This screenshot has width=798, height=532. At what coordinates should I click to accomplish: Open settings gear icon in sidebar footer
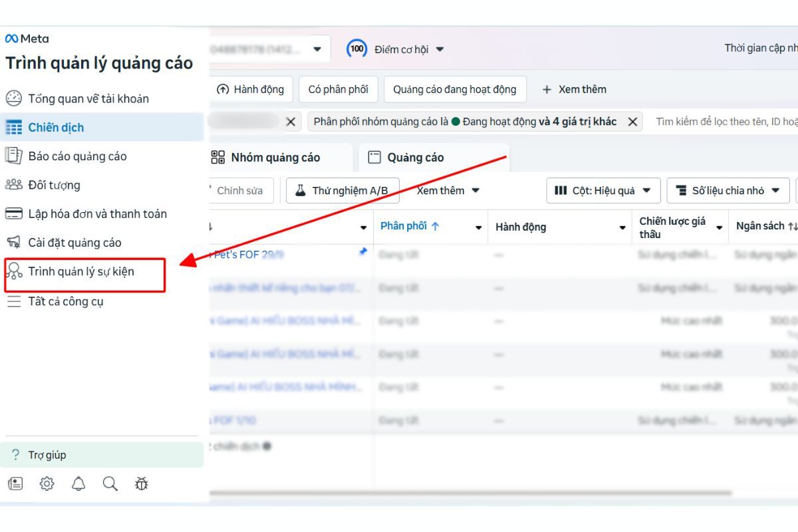(47, 484)
